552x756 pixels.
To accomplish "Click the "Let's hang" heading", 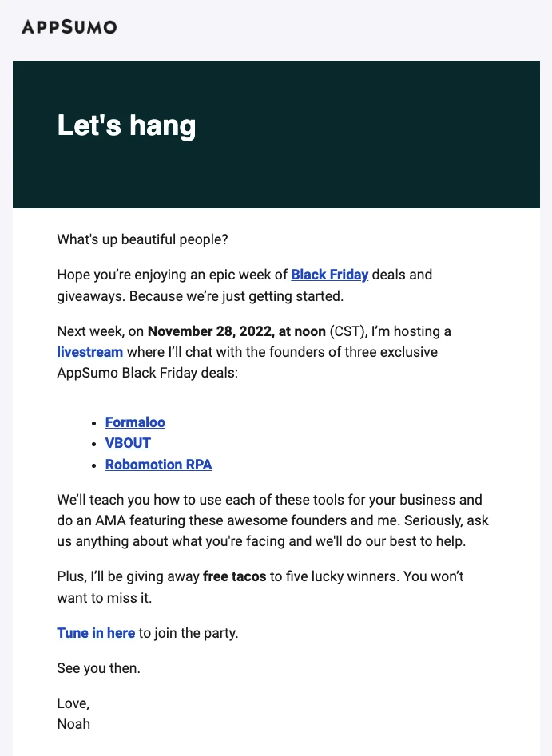I will (x=126, y=126).
